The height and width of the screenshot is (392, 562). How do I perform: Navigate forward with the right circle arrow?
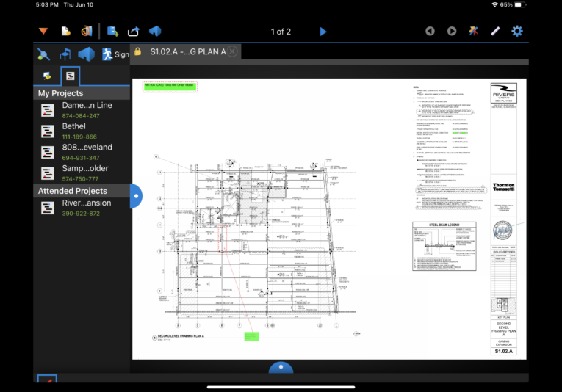click(x=452, y=31)
